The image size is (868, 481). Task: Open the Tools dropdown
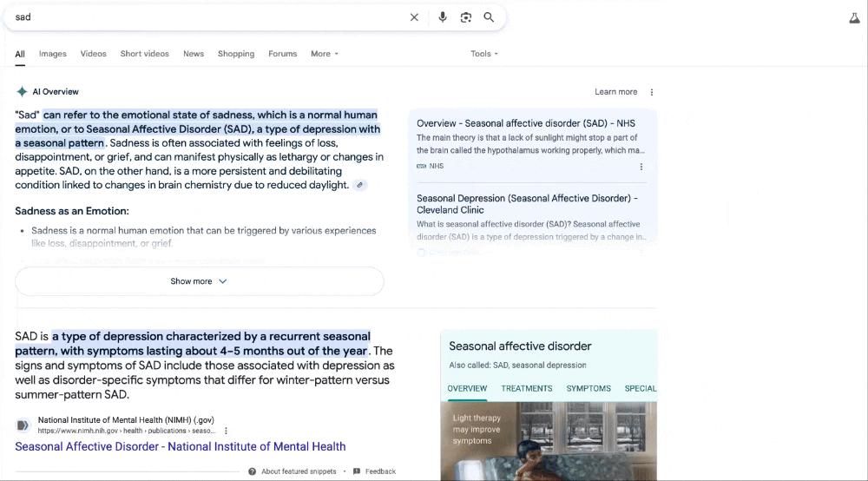pos(484,54)
